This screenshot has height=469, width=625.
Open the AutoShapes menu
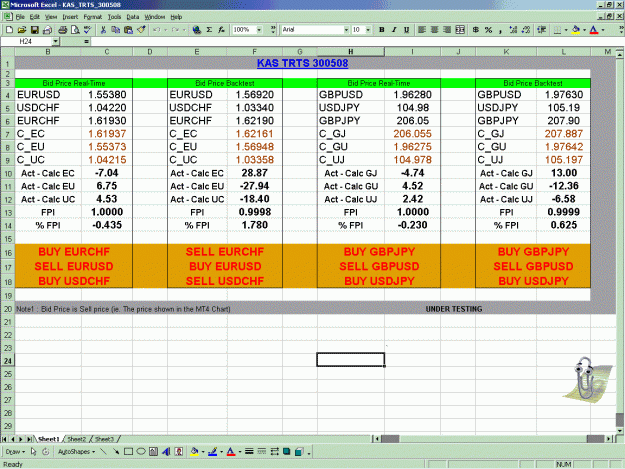point(76,451)
